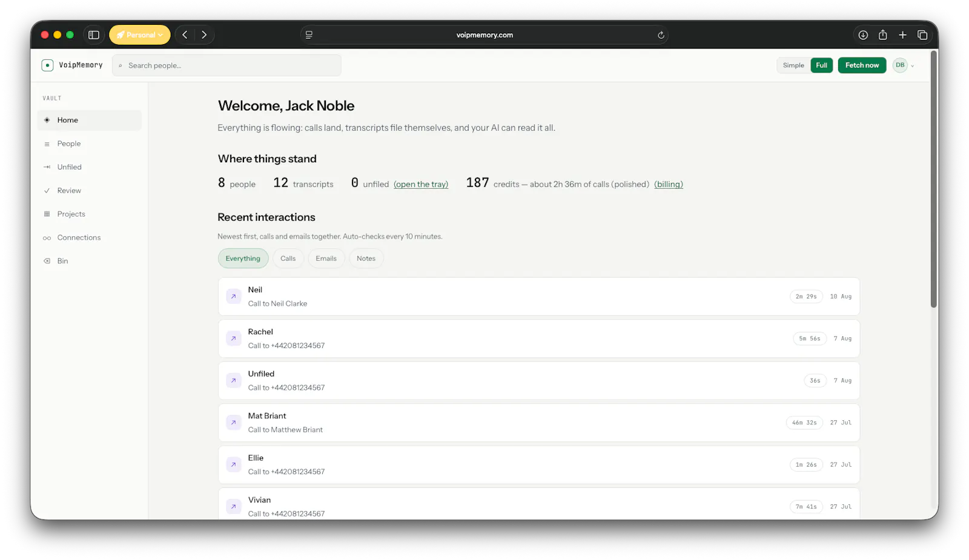Viewport: 969px width, 560px height.
Task: Click the 46m 32s duration badge
Action: point(804,423)
